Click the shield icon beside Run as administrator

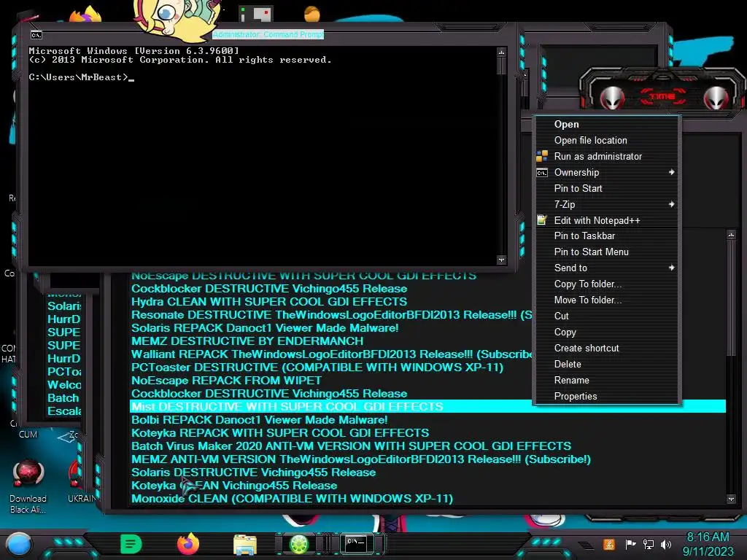pyautogui.click(x=542, y=156)
